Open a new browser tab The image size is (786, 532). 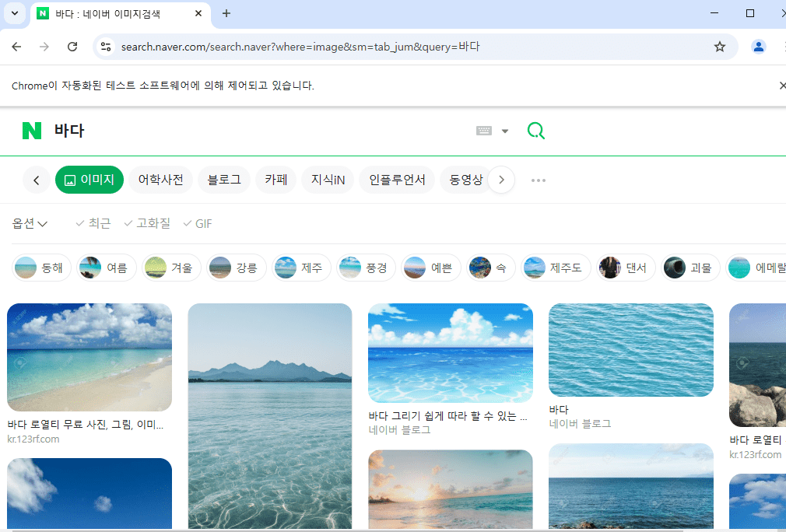[x=226, y=13]
